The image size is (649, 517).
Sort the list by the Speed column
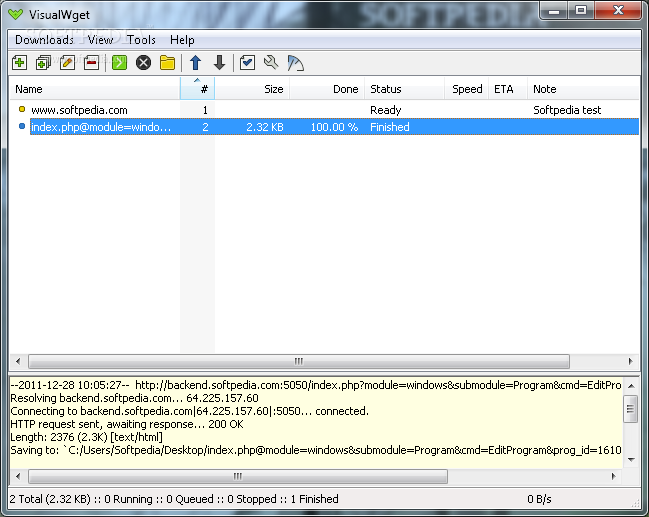[466, 89]
